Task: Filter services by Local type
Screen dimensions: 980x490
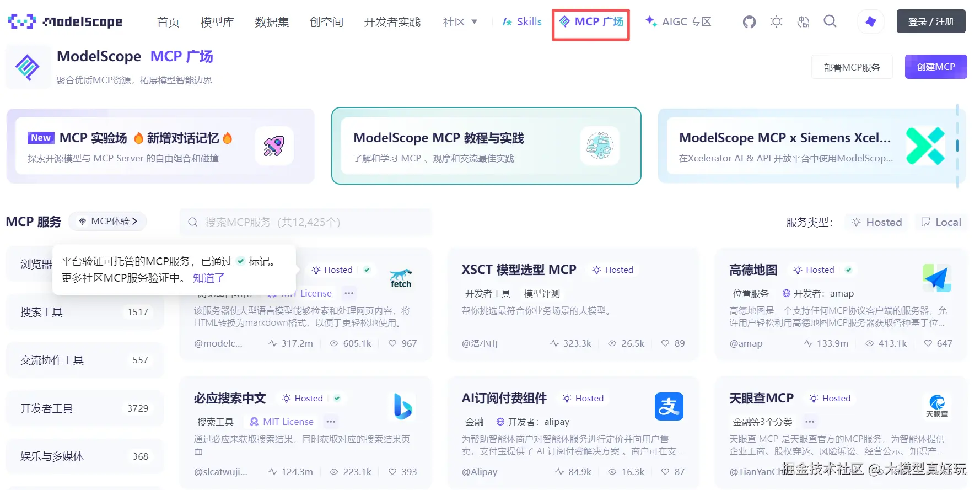Action: (x=941, y=222)
